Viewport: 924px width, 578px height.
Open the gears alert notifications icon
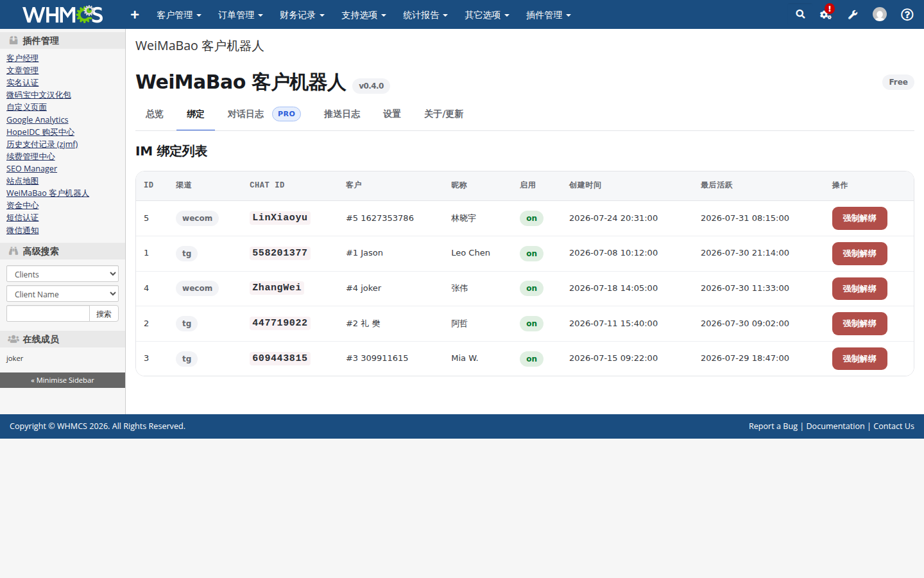click(826, 14)
